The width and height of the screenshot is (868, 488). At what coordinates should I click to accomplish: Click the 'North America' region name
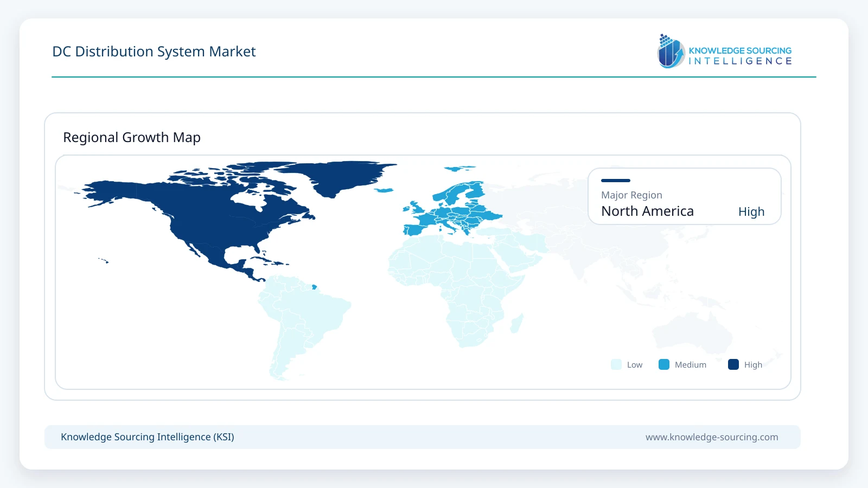647,211
